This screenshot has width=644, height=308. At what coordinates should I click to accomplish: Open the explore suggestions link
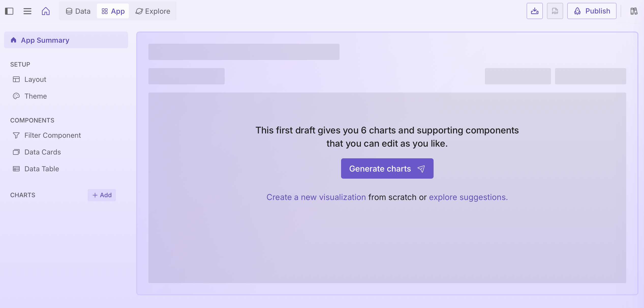(x=468, y=197)
